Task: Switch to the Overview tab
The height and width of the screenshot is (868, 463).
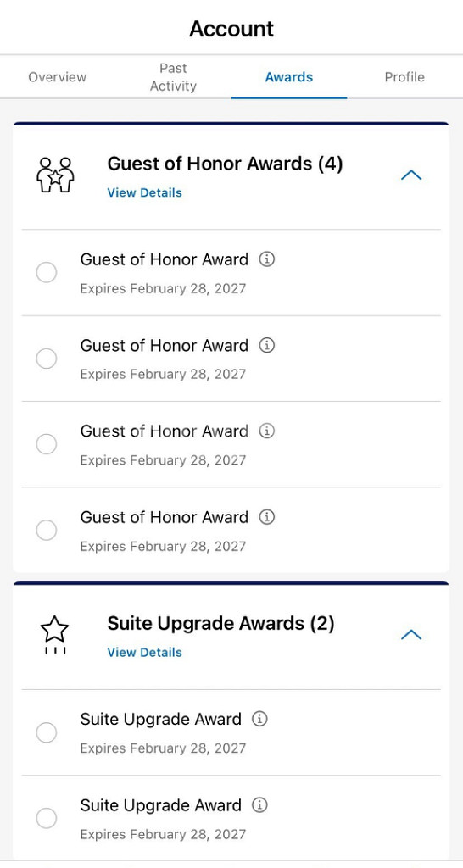Action: 58,77
